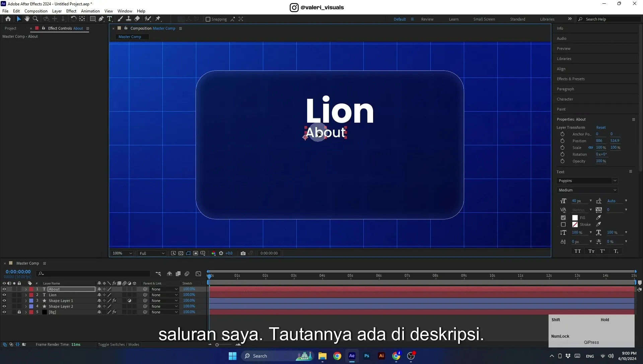The image size is (643, 364).
Task: Pick Fill color with eyedropper
Action: click(x=598, y=217)
